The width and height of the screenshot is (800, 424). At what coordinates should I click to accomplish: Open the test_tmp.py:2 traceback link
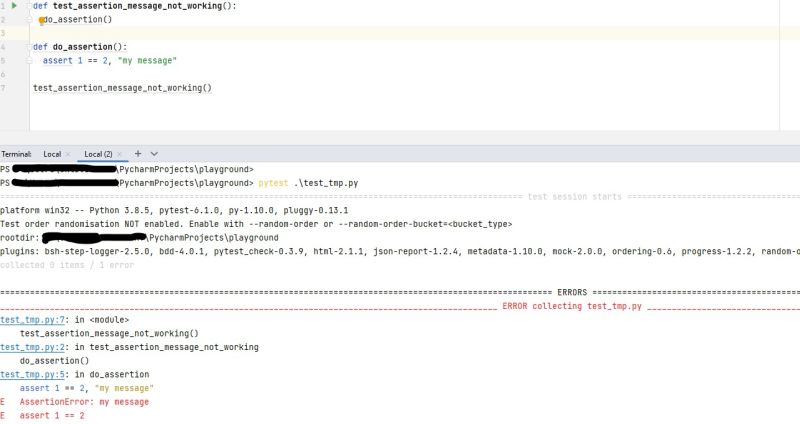coord(33,347)
